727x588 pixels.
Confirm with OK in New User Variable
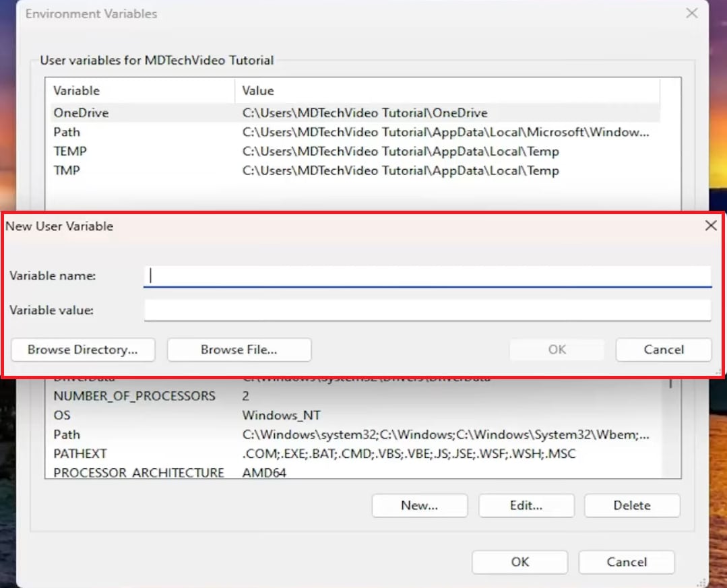557,350
